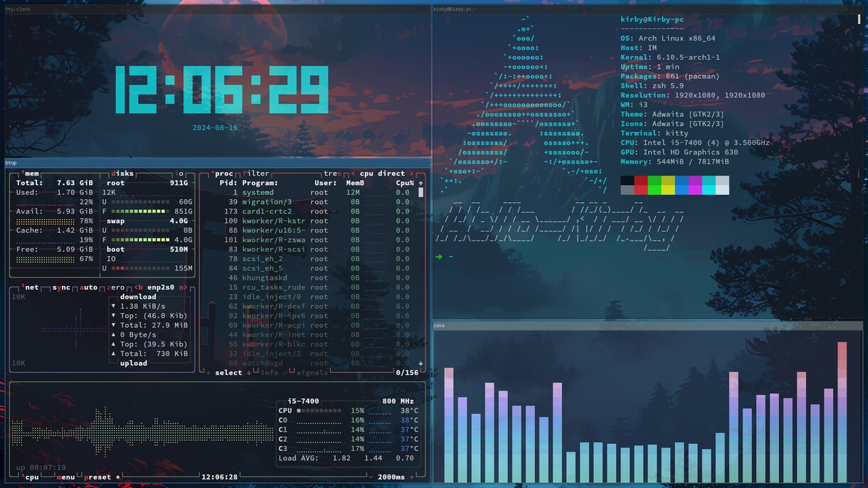Click 'signals' option below process list

click(x=312, y=373)
